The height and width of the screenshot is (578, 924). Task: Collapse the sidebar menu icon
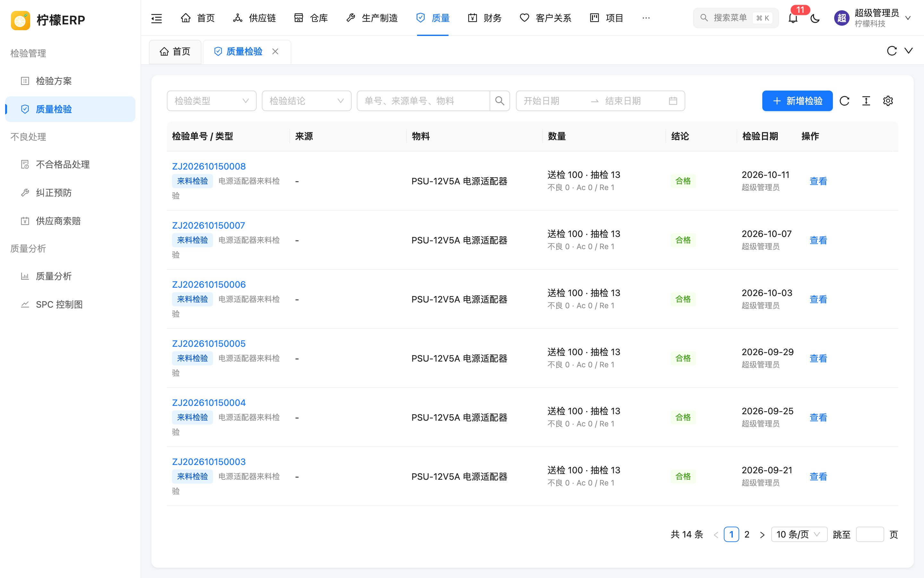pyautogui.click(x=157, y=18)
